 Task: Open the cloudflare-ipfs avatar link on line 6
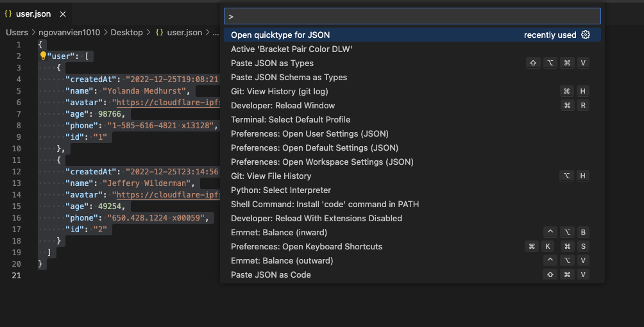point(169,103)
